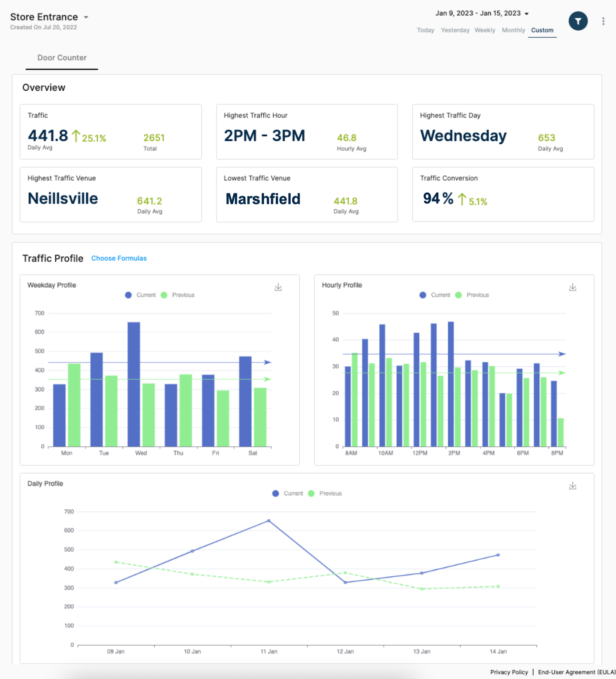Screen dimensions: 616x679
Task: Select the Weekly range tab
Action: (x=484, y=30)
